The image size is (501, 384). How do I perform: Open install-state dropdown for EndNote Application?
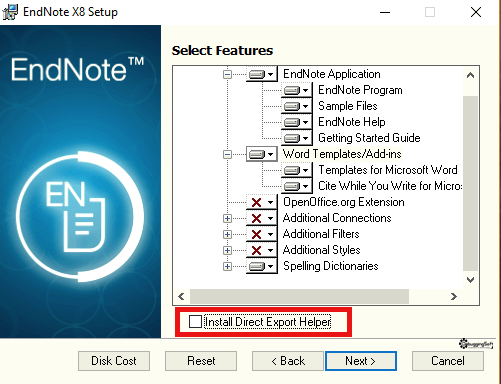coord(262,74)
